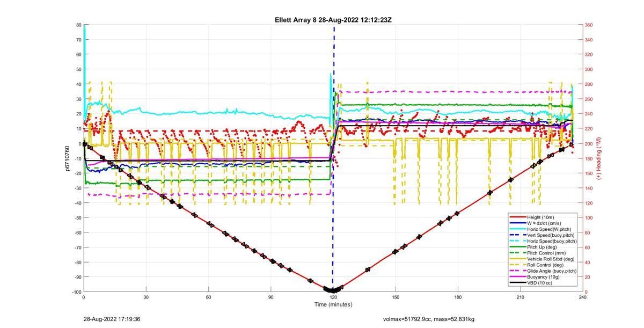
Task: Click the left y-axis tick label '80'
Action: pyautogui.click(x=78, y=25)
